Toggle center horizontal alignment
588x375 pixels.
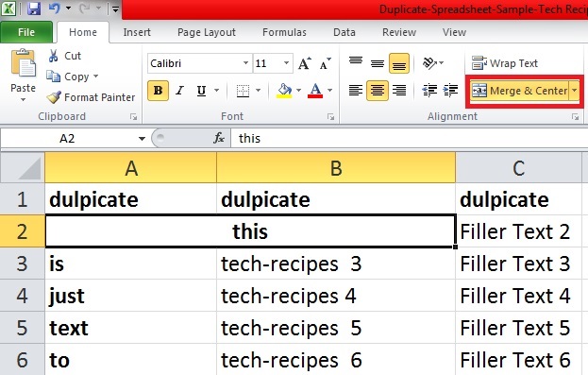pos(378,91)
